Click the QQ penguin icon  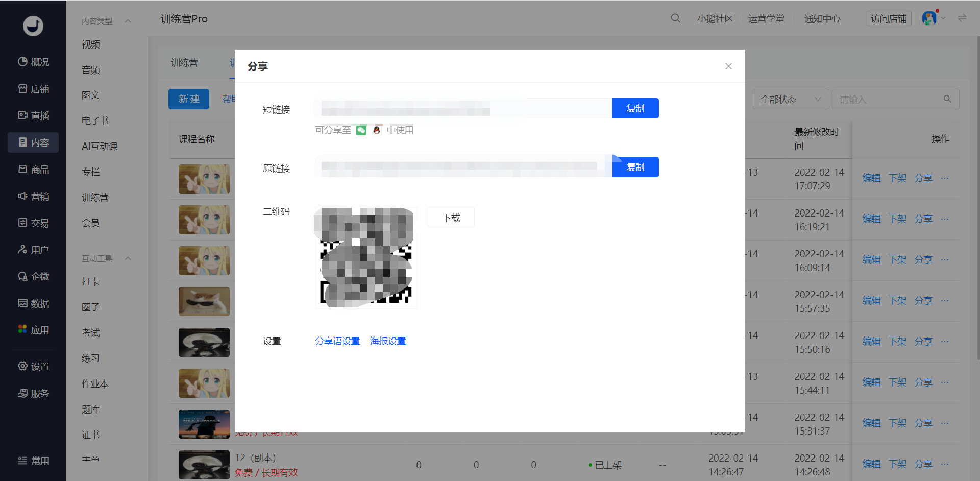[377, 130]
